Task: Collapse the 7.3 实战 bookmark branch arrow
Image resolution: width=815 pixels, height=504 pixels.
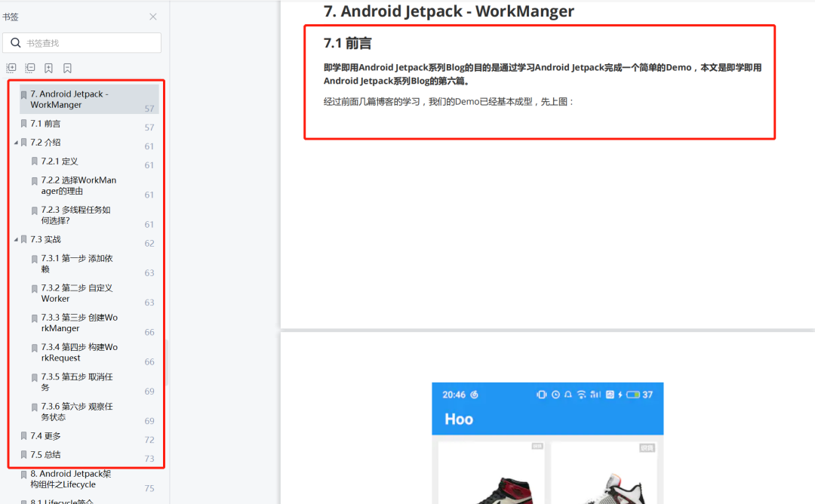Action: click(16, 239)
